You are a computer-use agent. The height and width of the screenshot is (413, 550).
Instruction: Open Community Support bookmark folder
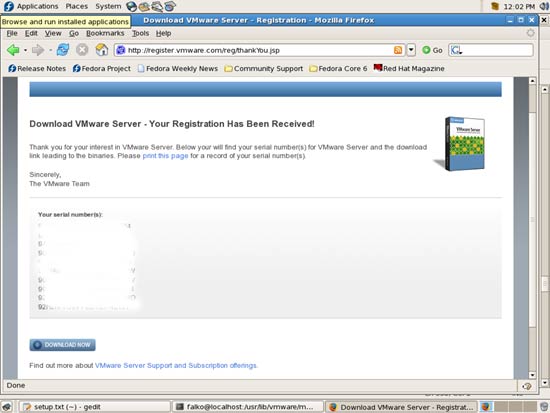[x=263, y=68]
